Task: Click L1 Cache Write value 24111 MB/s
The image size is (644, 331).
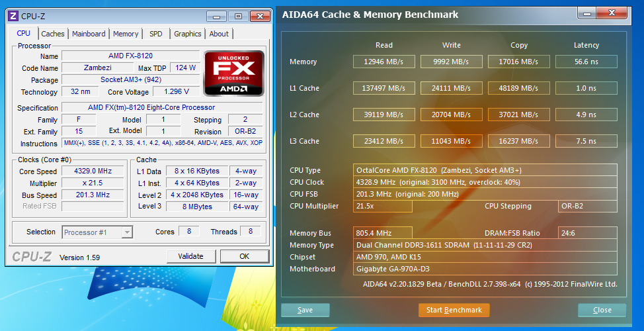Action: 452,88
